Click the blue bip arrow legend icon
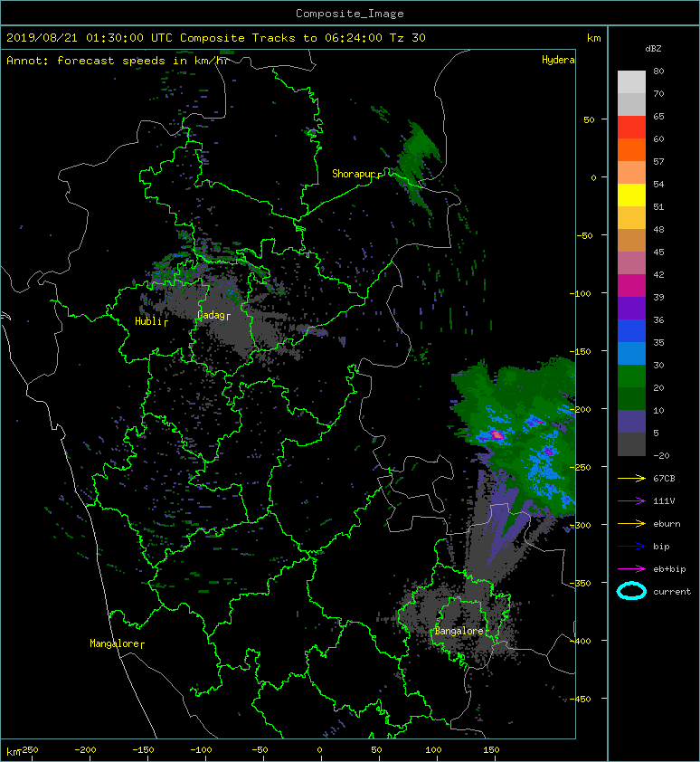The width and height of the screenshot is (700, 762). [631, 547]
